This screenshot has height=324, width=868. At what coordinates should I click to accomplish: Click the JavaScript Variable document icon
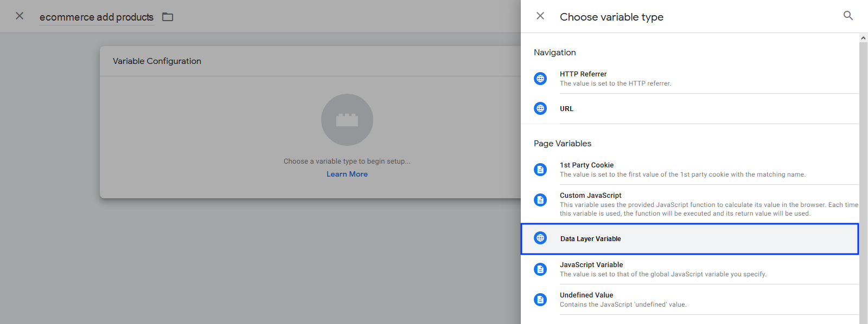540,269
